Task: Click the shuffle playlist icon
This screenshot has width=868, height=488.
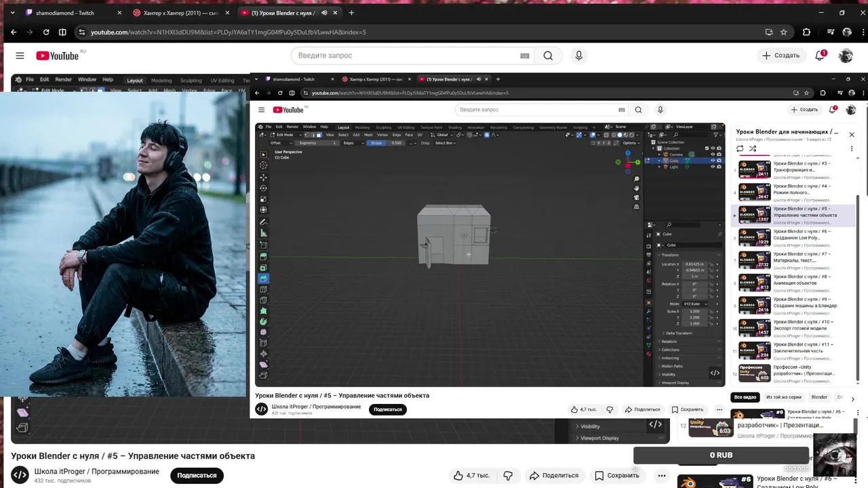Action: point(751,148)
